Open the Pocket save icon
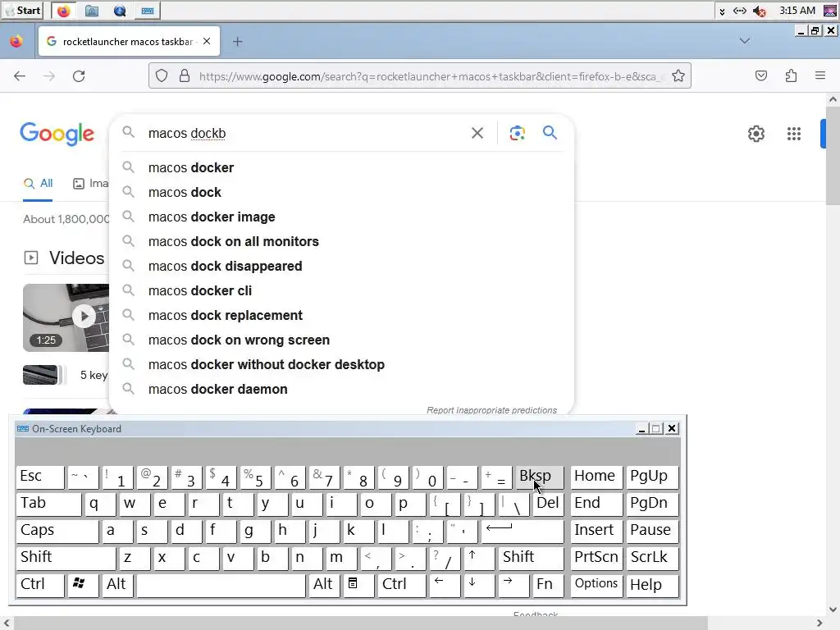Image resolution: width=840 pixels, height=630 pixels. pyautogui.click(x=761, y=76)
